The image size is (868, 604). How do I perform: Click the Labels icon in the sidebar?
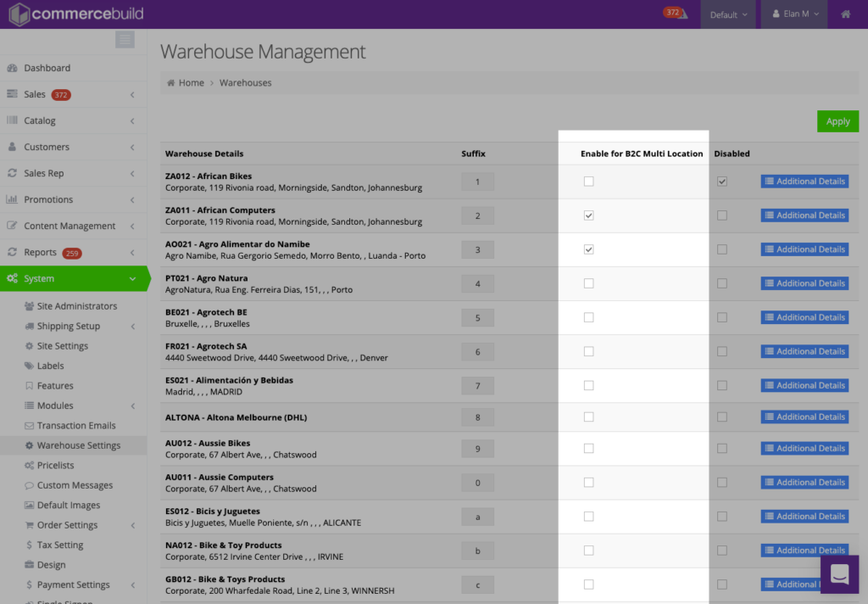(x=28, y=366)
